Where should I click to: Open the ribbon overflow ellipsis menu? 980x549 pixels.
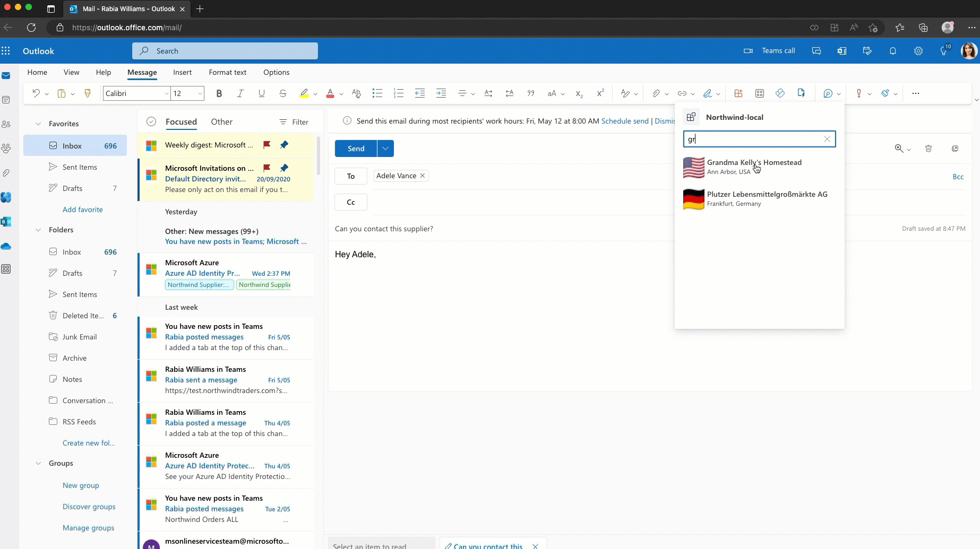click(x=915, y=93)
